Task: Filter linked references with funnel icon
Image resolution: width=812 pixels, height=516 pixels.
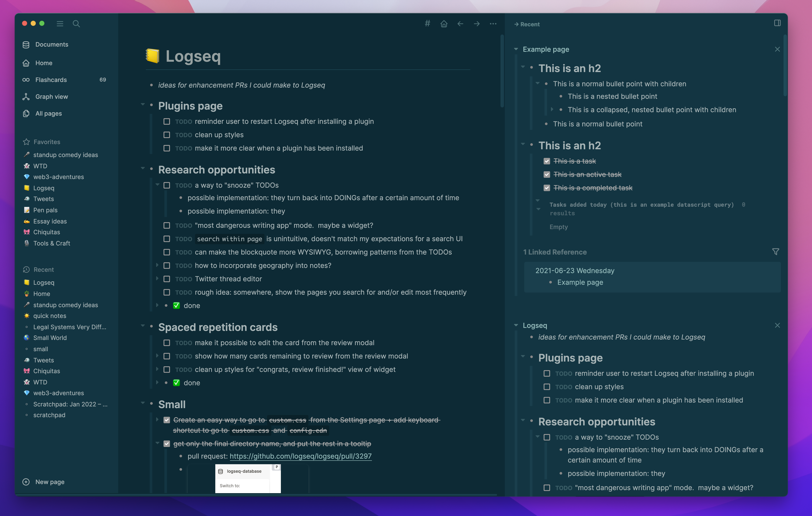Action: coord(775,252)
